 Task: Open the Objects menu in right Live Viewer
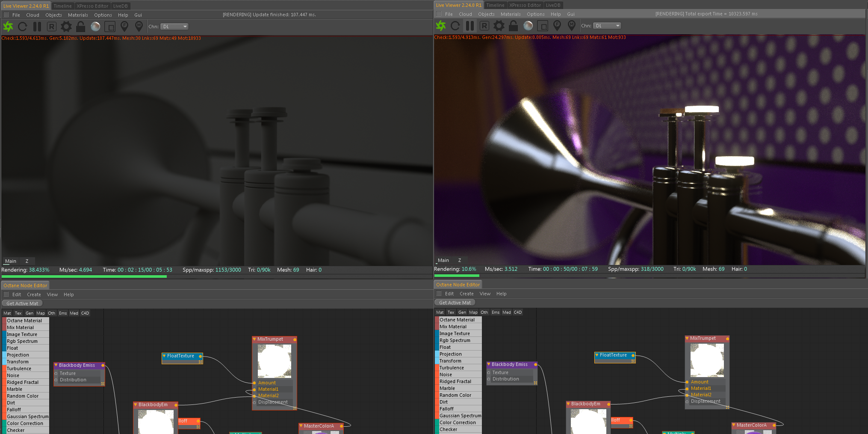(x=486, y=14)
